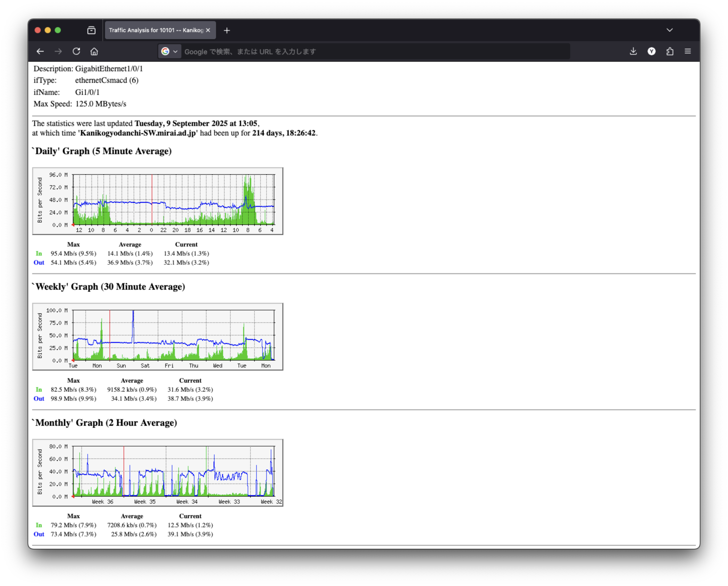728x586 pixels.
Task: Click the Daily traffic graph image
Action: [158, 201]
